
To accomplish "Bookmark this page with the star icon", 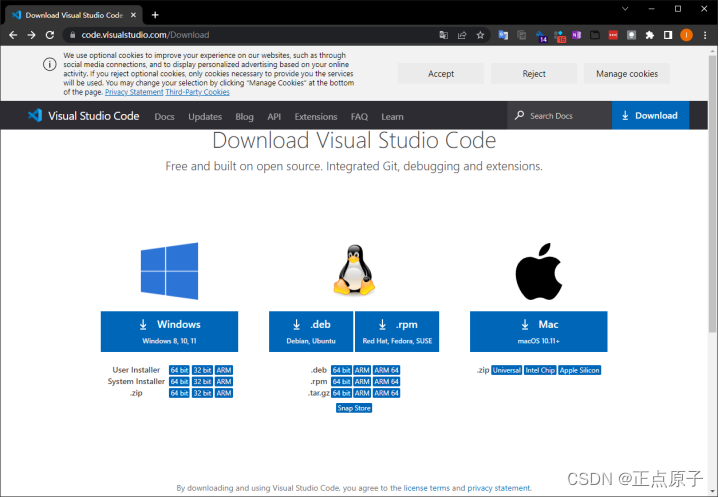I will pos(480,35).
